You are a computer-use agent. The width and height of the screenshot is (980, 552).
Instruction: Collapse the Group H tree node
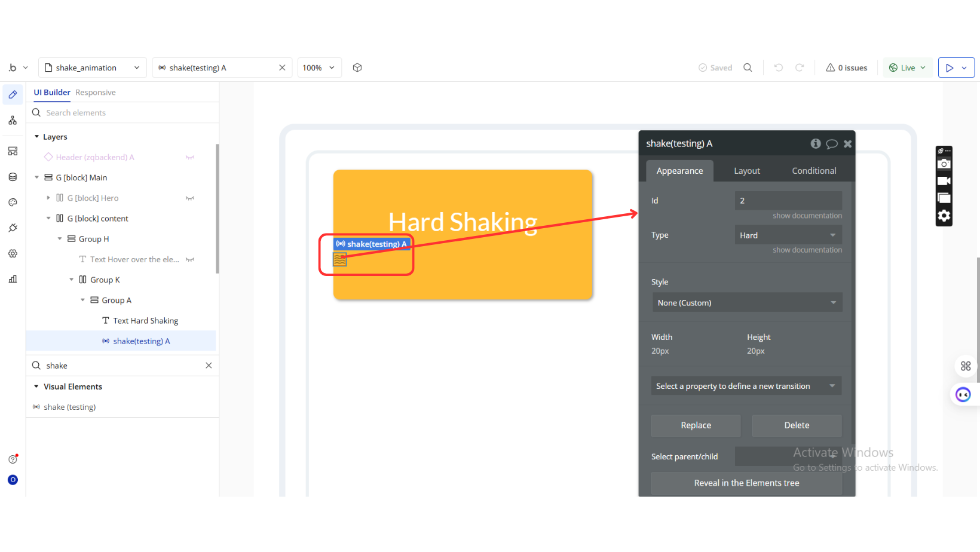(x=60, y=239)
